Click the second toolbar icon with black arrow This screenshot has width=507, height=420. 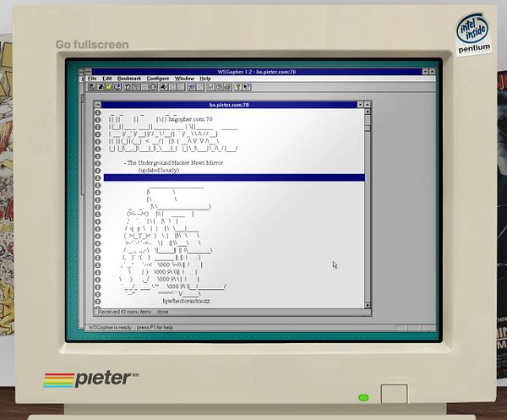(x=101, y=87)
